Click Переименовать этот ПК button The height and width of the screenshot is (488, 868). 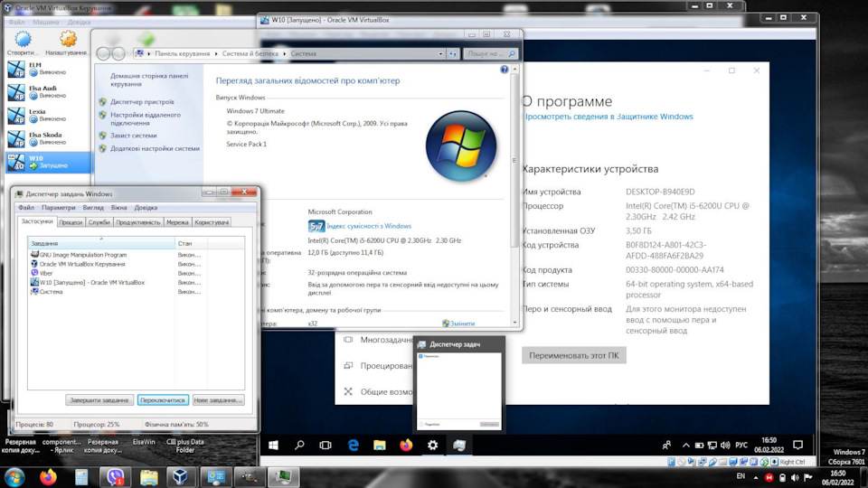tap(574, 355)
